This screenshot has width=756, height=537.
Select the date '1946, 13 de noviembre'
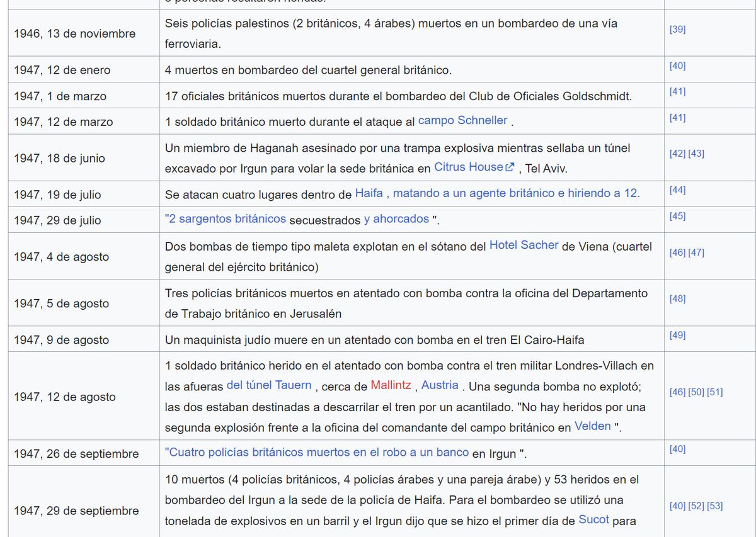[74, 33]
